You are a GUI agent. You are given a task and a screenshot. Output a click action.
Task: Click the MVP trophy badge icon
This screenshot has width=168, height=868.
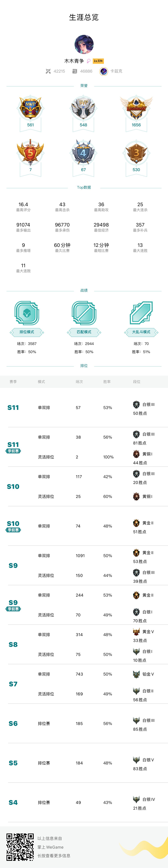point(30,107)
